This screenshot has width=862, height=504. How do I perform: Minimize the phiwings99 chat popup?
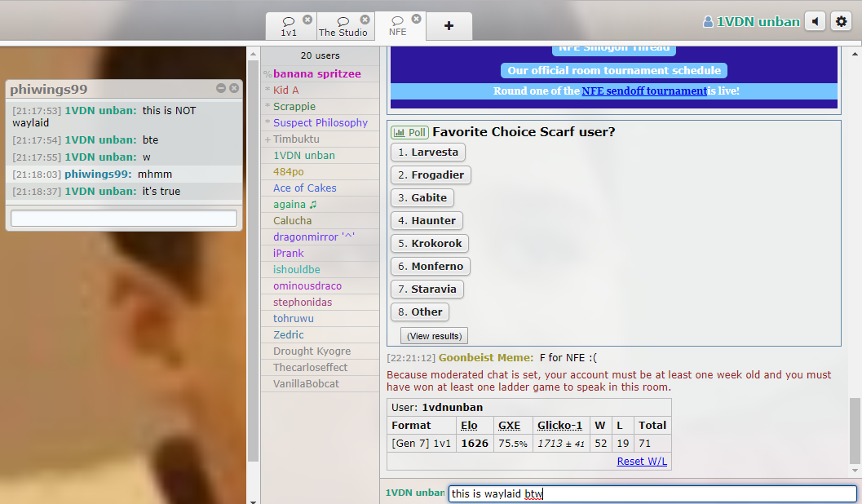click(x=221, y=88)
